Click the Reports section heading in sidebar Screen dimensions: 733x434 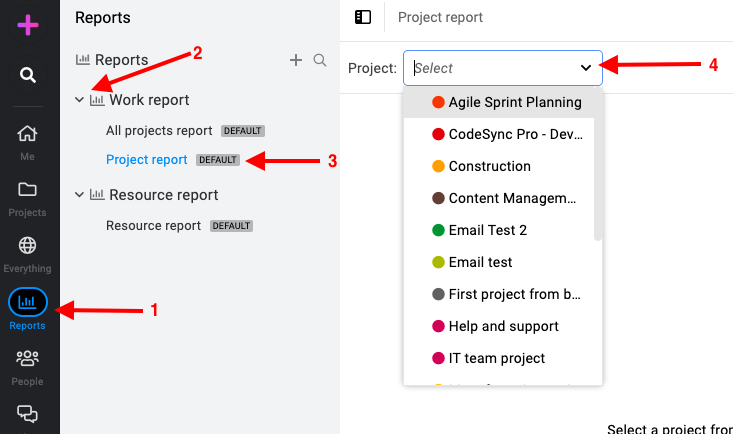(121, 60)
